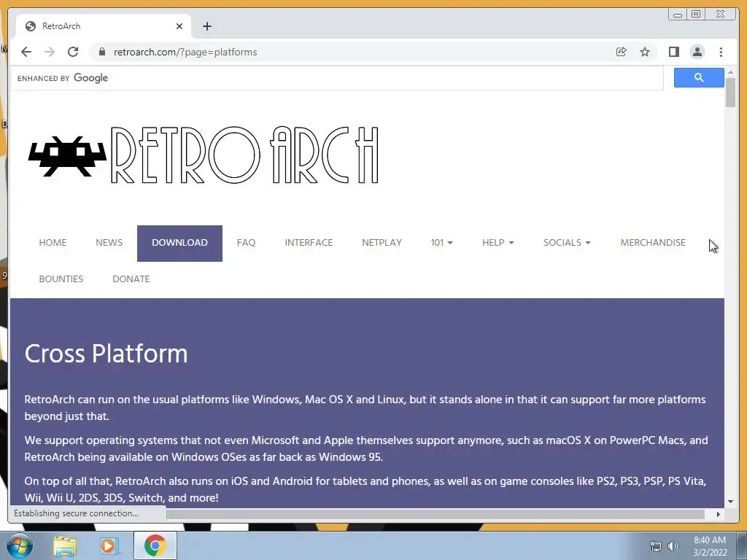The height and width of the screenshot is (560, 747).
Task: Launch Windows Media Player from taskbar
Action: tap(109, 546)
